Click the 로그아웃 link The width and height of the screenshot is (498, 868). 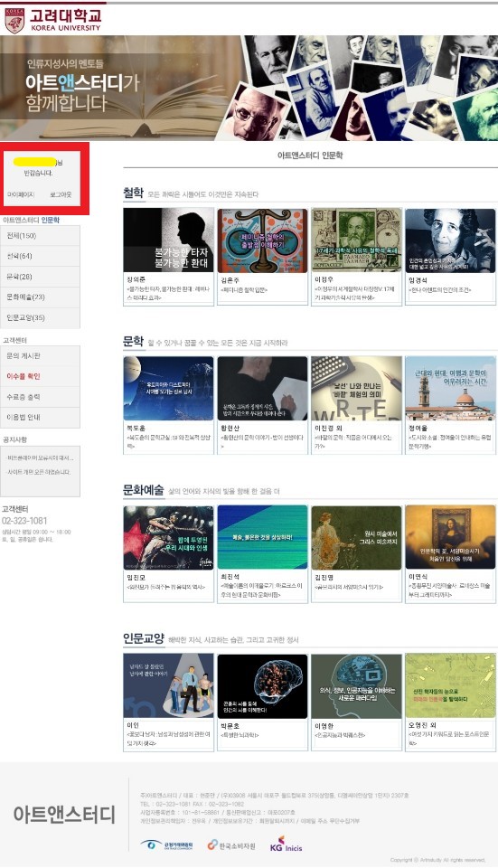[x=61, y=195]
